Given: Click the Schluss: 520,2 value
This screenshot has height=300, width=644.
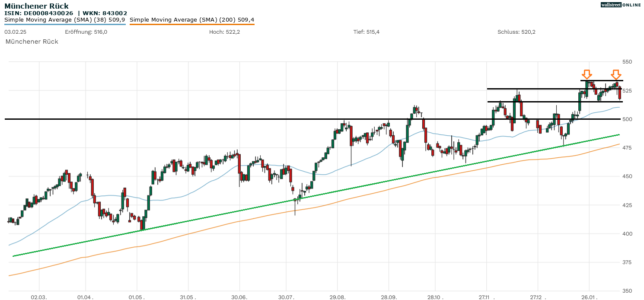Looking at the screenshot, I should (516, 32).
